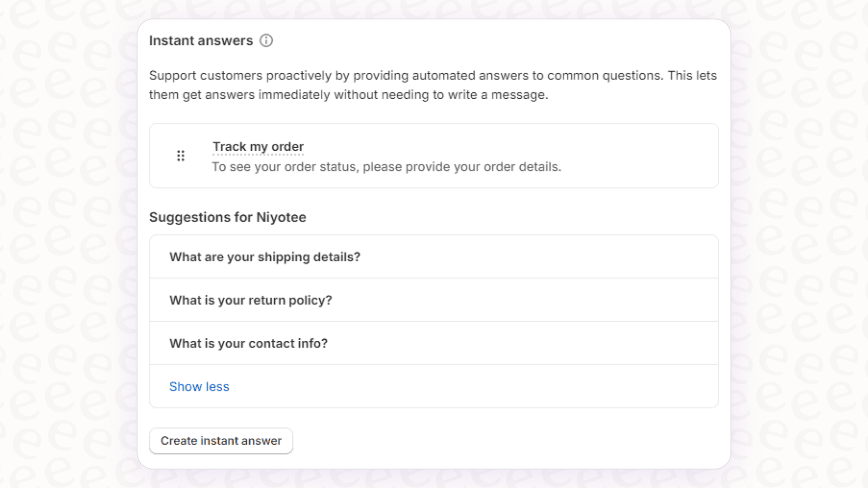Screen dimensions: 868x488
Task: Click the suggestions list container
Action: coord(433,320)
